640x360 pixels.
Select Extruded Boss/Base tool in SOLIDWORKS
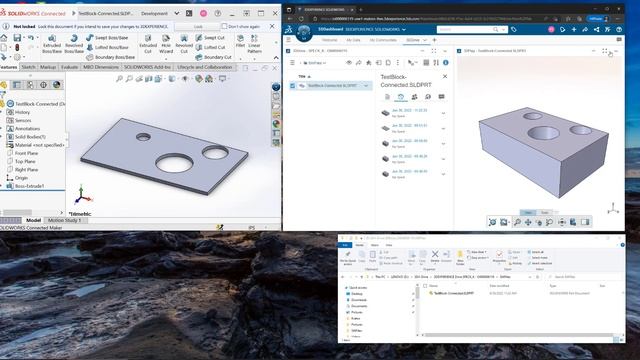(x=52, y=44)
